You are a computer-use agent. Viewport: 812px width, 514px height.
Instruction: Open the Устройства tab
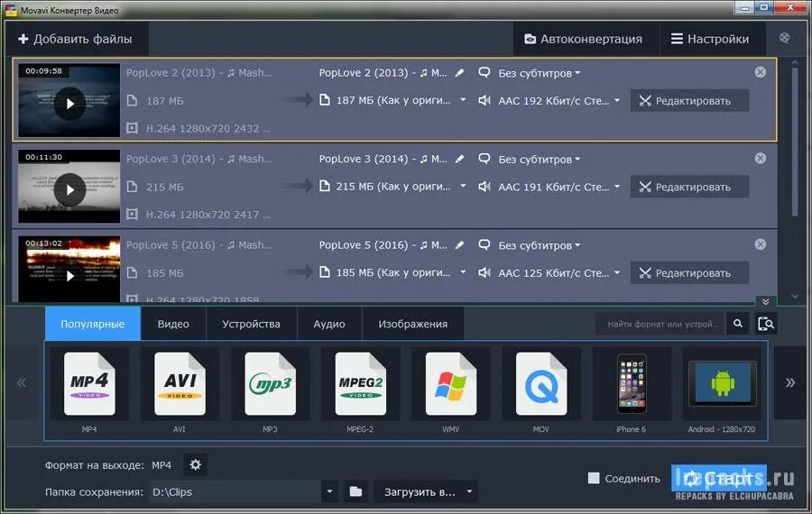[251, 324]
